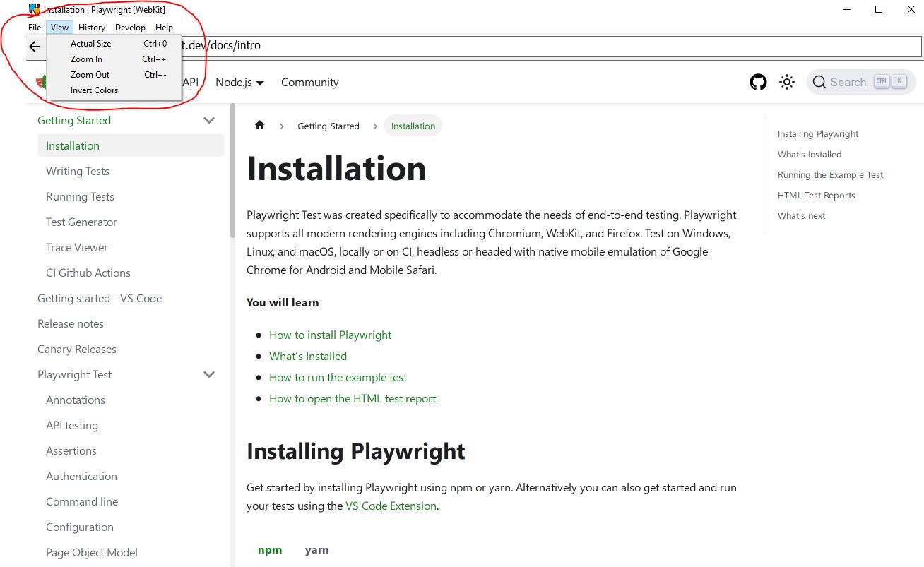Expand the Playwright Test section chevron

208,374
